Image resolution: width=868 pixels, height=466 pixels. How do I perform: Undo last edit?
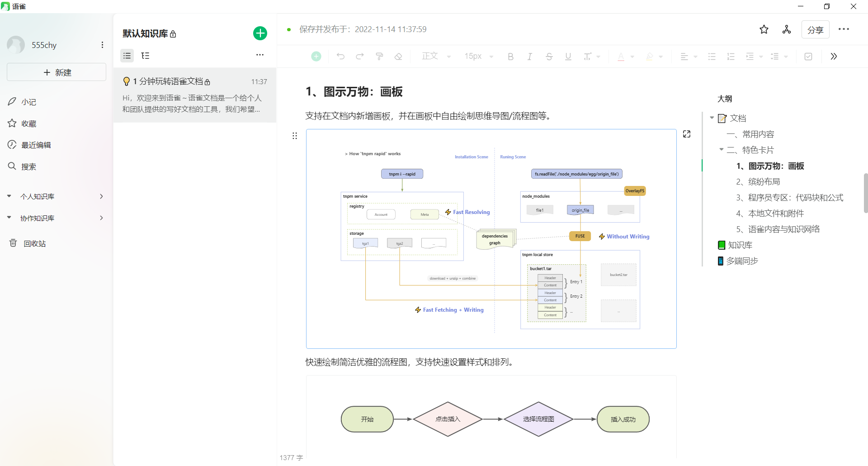click(x=340, y=56)
